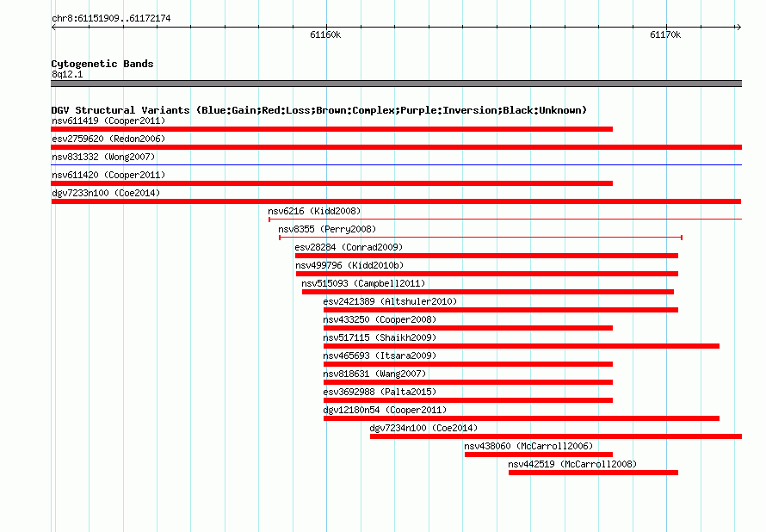Viewport: 766px width, 532px height.
Task: Click the red bar under dgv12180n54
Action: (x=522, y=418)
